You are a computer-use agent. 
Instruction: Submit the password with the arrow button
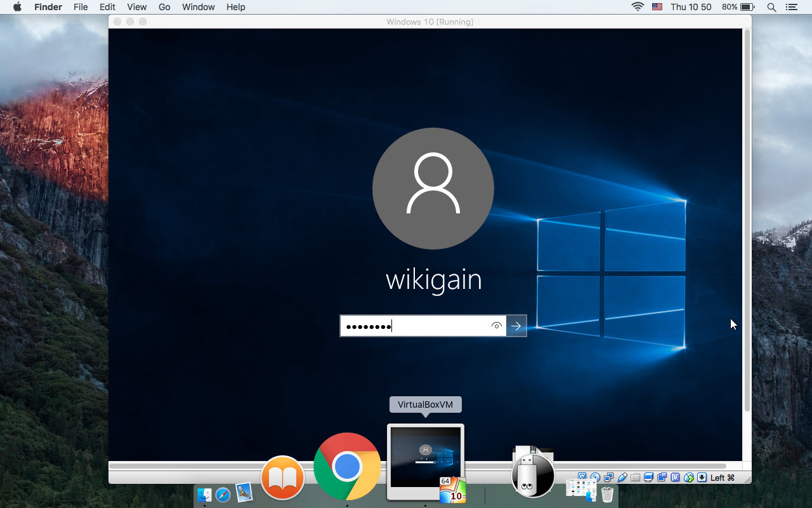516,326
